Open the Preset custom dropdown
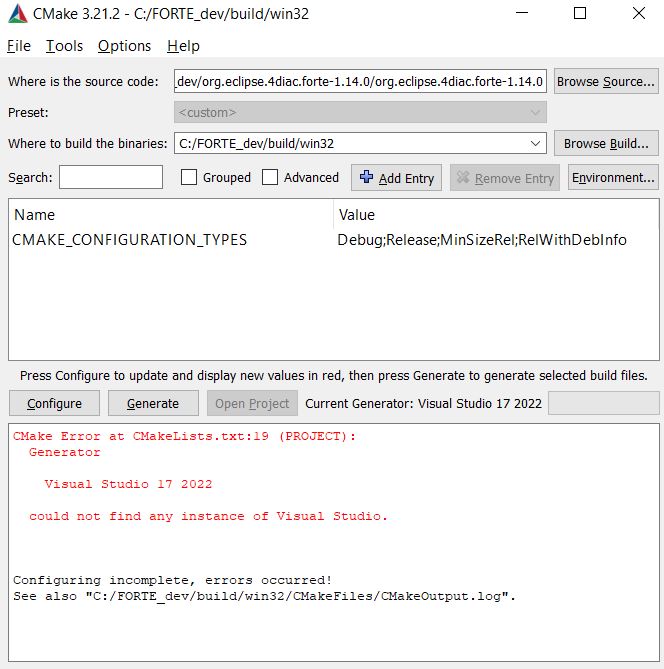The width and height of the screenshot is (664, 669). [360, 112]
